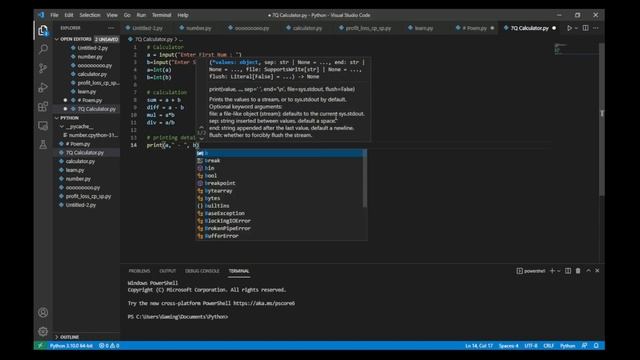
Task: Click CRLF line ending in status bar
Action: point(548,346)
